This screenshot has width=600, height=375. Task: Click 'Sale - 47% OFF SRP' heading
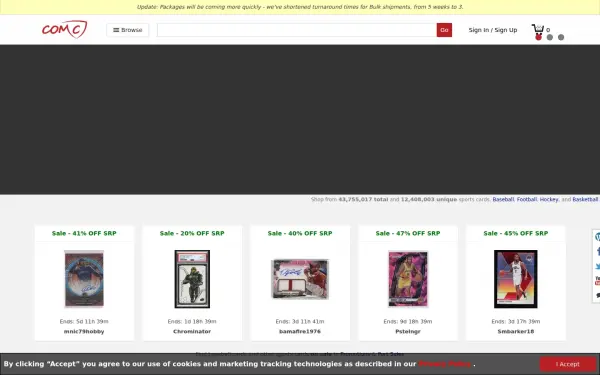(408, 233)
